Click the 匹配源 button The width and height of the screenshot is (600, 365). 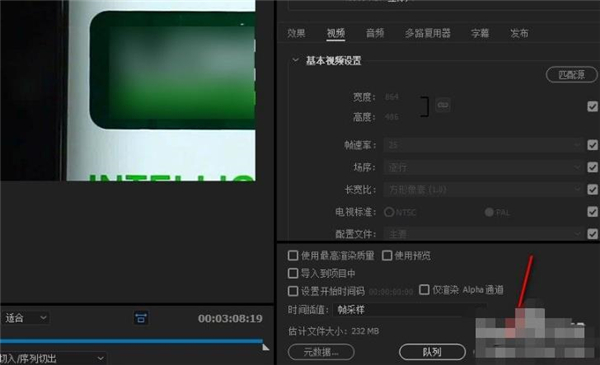[571, 74]
